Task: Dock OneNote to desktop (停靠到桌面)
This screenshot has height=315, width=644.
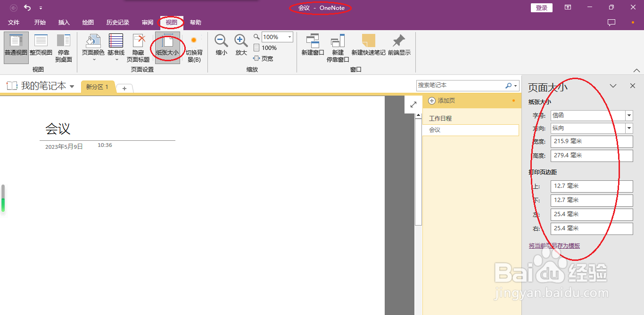Action: (64, 48)
